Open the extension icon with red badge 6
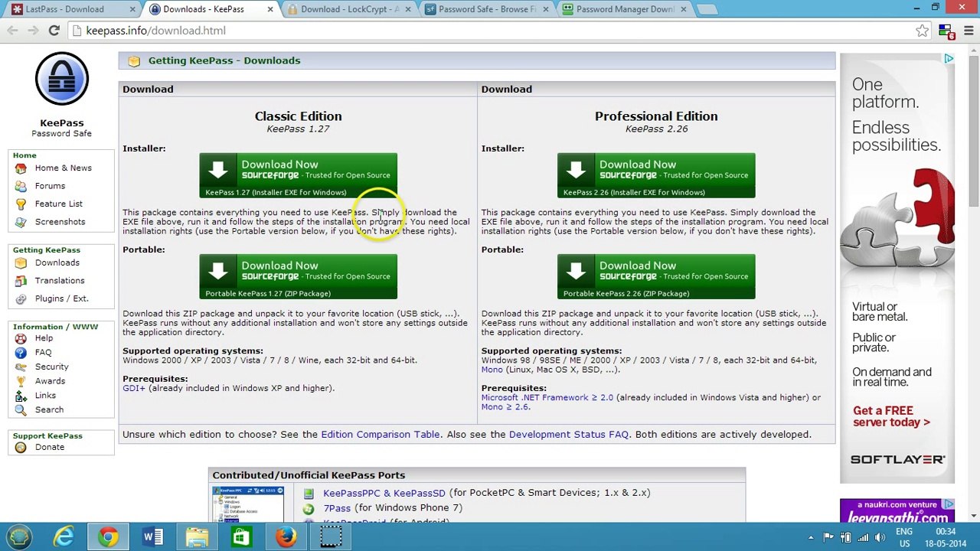Image resolution: width=980 pixels, height=551 pixels. tap(946, 31)
